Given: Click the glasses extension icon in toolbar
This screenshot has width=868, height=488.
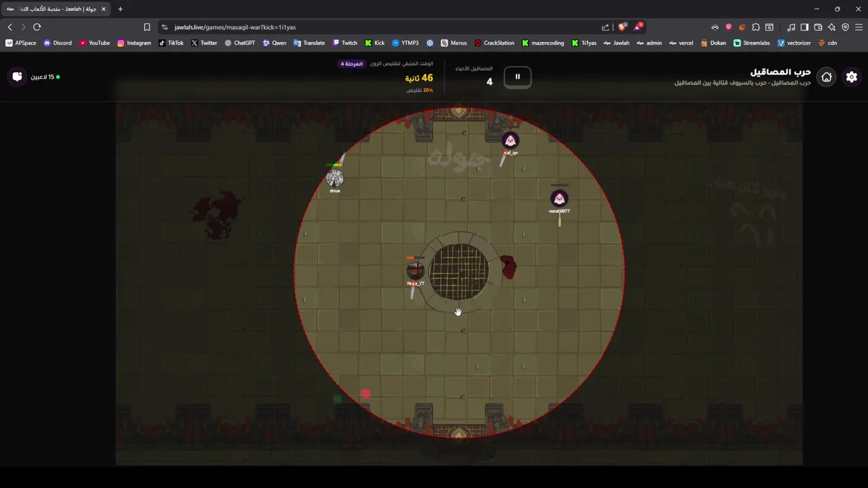Looking at the screenshot, I should point(715,27).
